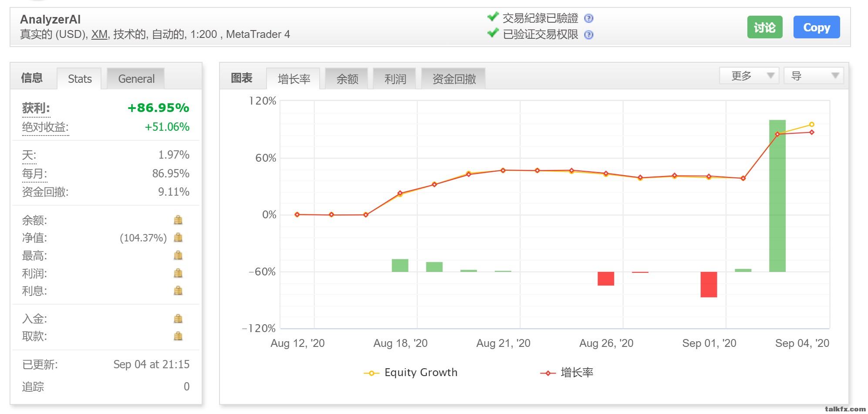Click the help icon next to 交易紀錄已驗證

588,18
